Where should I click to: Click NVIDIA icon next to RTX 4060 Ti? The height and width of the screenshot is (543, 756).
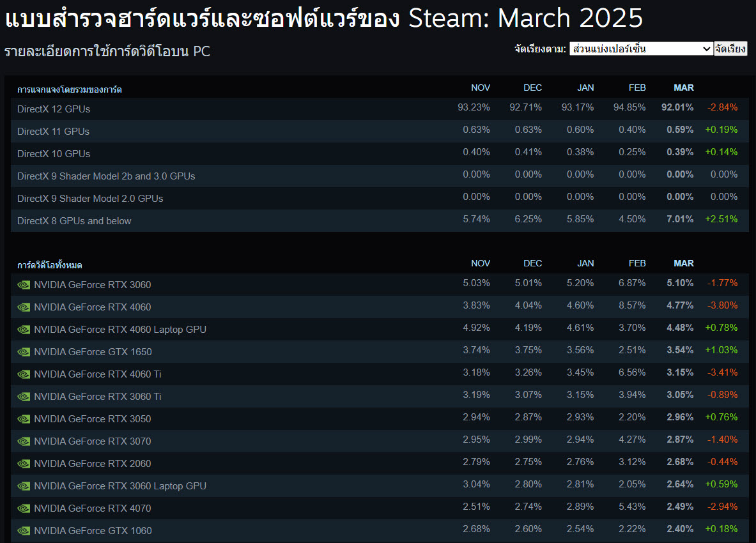(24, 374)
